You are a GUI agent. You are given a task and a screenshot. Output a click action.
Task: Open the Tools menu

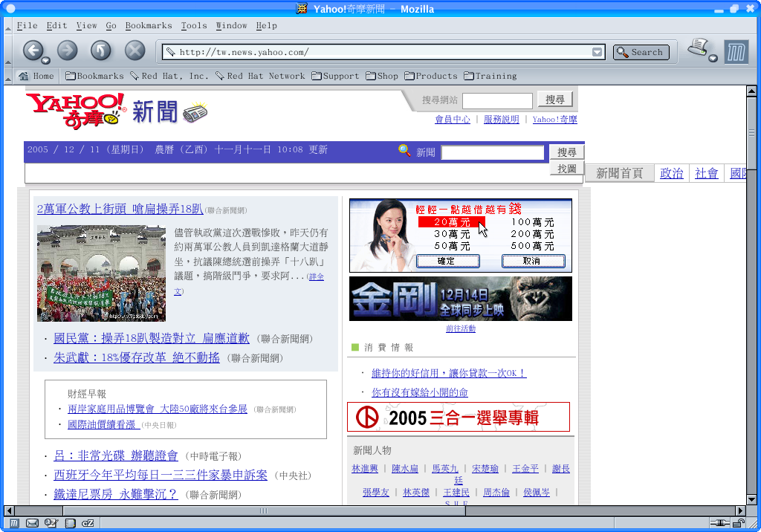pyautogui.click(x=194, y=25)
